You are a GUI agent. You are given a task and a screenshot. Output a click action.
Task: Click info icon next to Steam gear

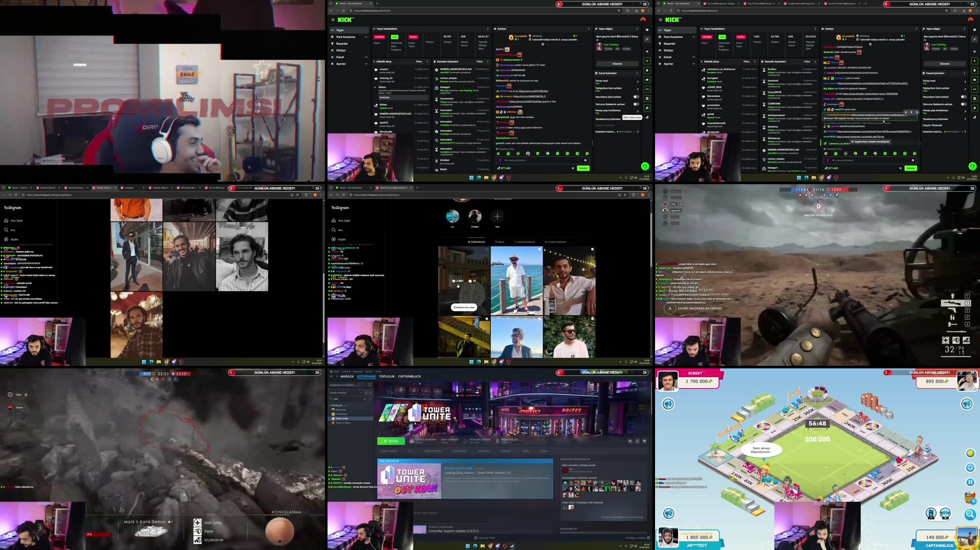tap(637, 441)
